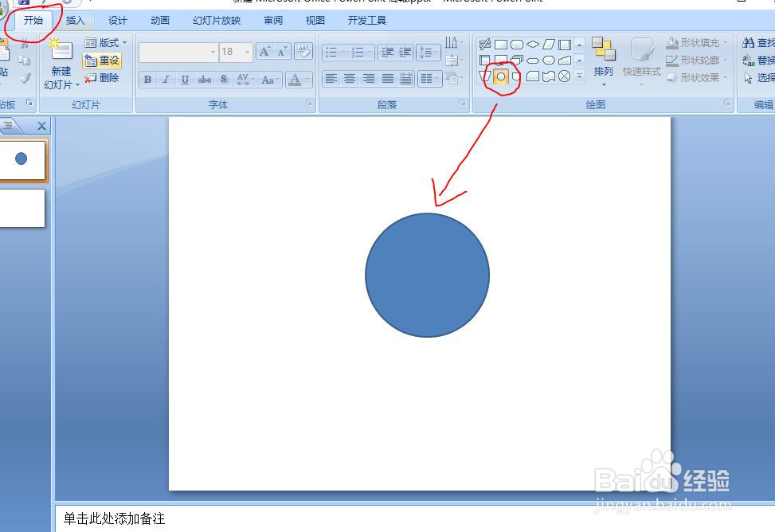Viewport: 775px width, 532px height.
Task: Click the 删除 delete slide button
Action: (x=102, y=77)
